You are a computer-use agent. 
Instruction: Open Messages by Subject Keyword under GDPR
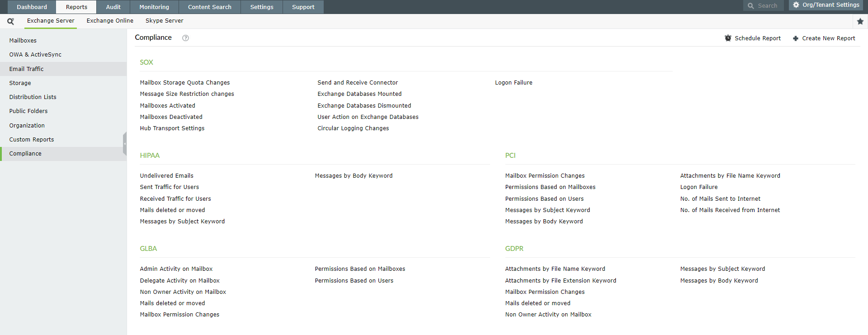(722, 269)
